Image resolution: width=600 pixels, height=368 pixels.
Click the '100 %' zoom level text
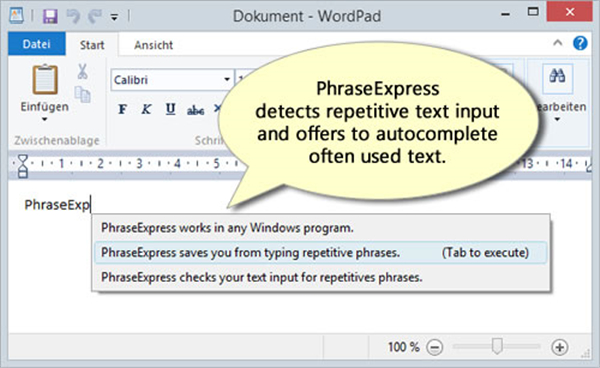coord(404,347)
